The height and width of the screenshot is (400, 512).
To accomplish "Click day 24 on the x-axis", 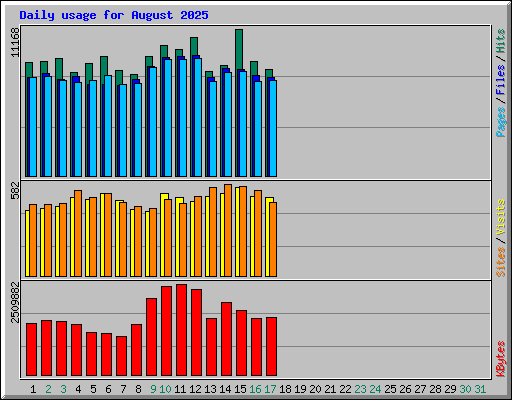I will 375,389.
